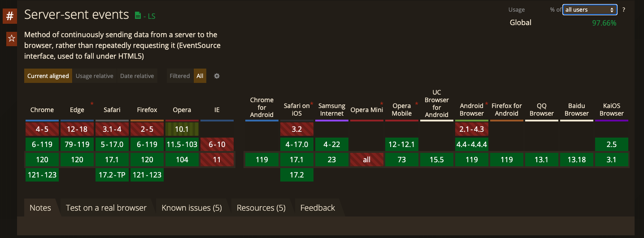Image resolution: width=644 pixels, height=238 pixels.
Task: Click the question mark help icon
Action: (x=624, y=9)
